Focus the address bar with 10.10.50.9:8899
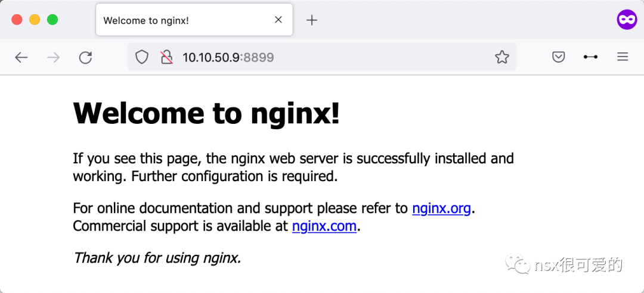This screenshot has width=644, height=293. [321, 57]
